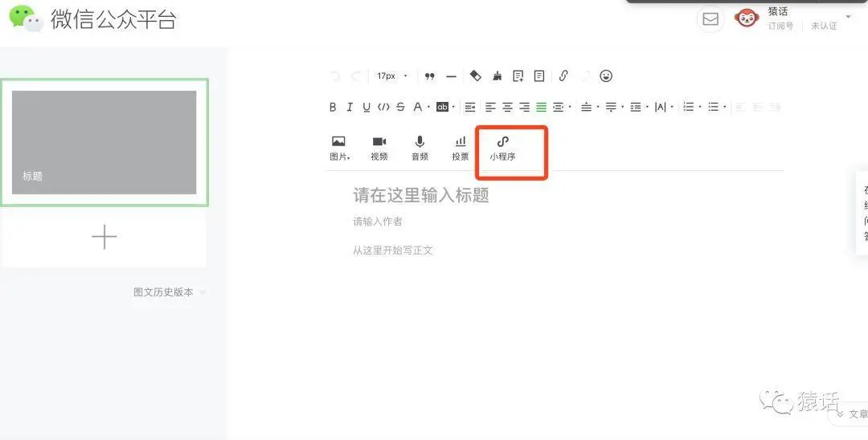Image resolution: width=868 pixels, height=440 pixels.
Task: Expand the line spacing dropdown arrow
Action: (x=646, y=108)
